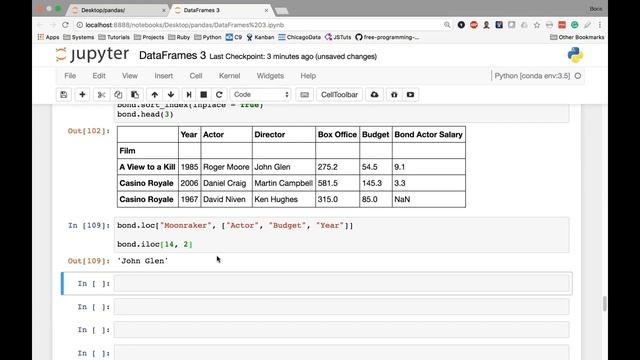Image resolution: width=640 pixels, height=360 pixels.
Task: Open ChicagoData bookmark
Action: 300,37
